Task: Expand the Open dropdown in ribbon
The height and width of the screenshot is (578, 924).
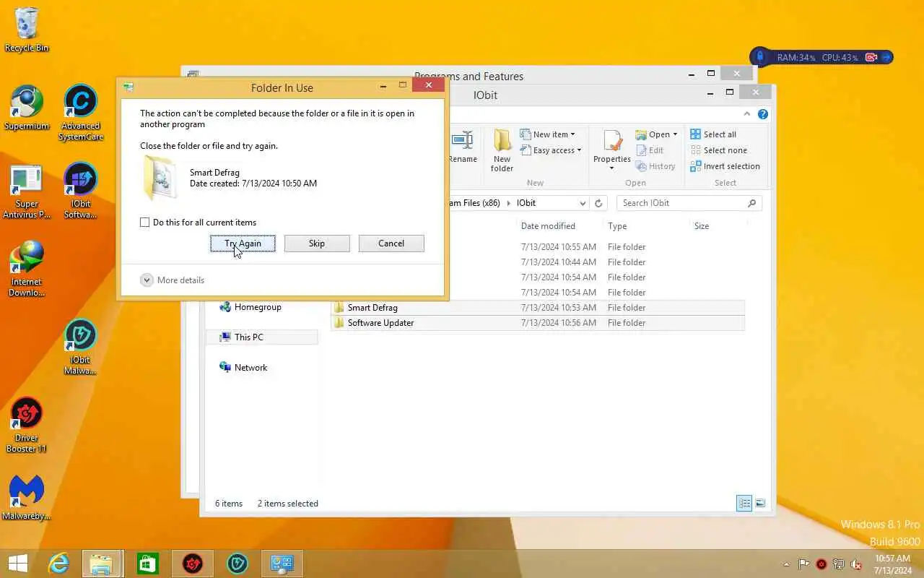Action: (656, 134)
